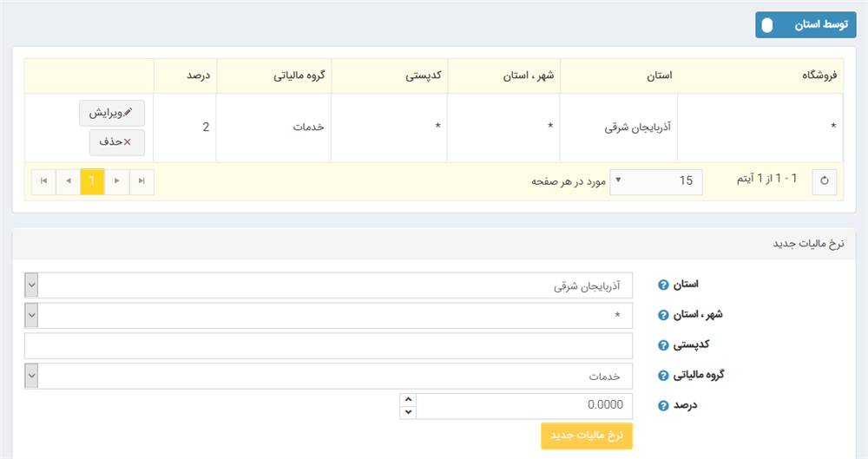868x459 pixels.
Task: Click the help icon next to درصد
Action: 663,405
